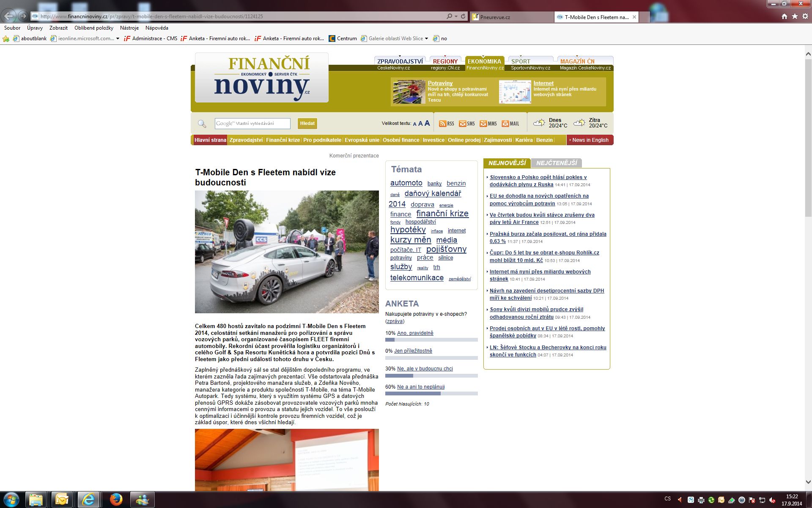The width and height of the screenshot is (812, 508).
Task: Vote for Ne a ani to neplánuji
Action: point(421,387)
